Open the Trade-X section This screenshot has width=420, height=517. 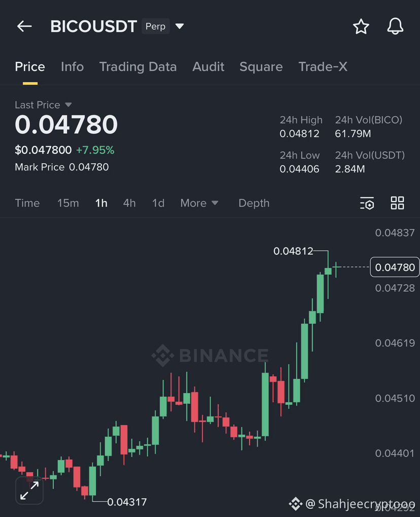click(323, 66)
